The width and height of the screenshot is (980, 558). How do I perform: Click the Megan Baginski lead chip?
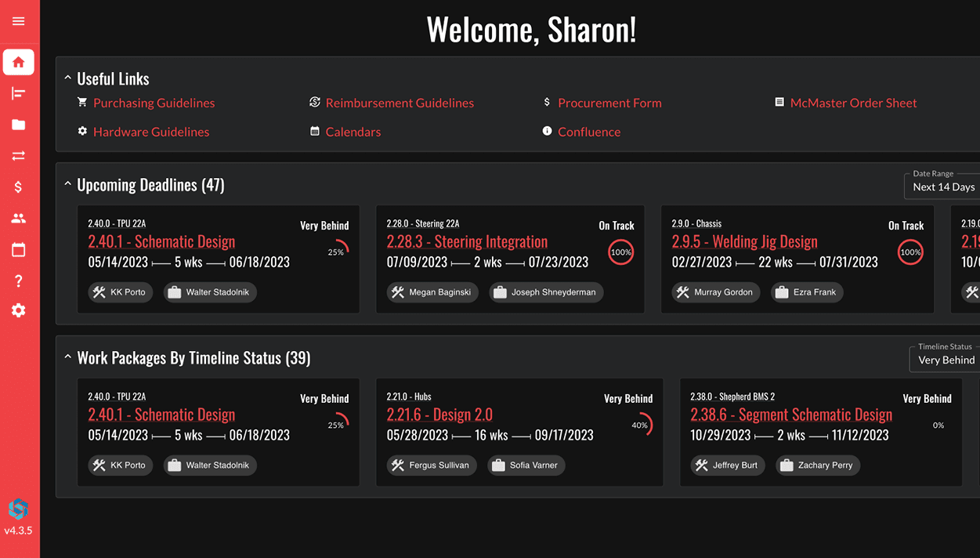(x=432, y=292)
